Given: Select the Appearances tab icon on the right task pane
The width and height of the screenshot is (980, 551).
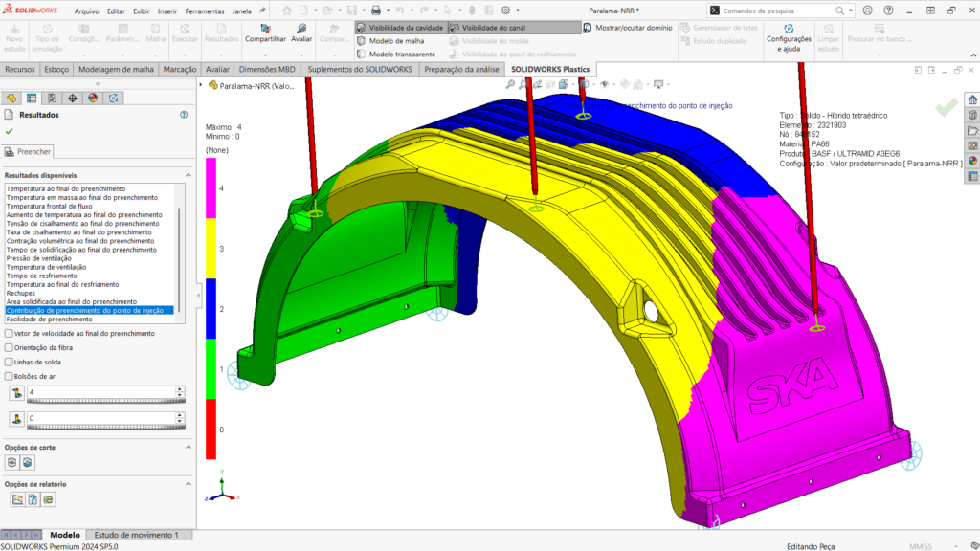Looking at the screenshot, I should pyautogui.click(x=972, y=160).
